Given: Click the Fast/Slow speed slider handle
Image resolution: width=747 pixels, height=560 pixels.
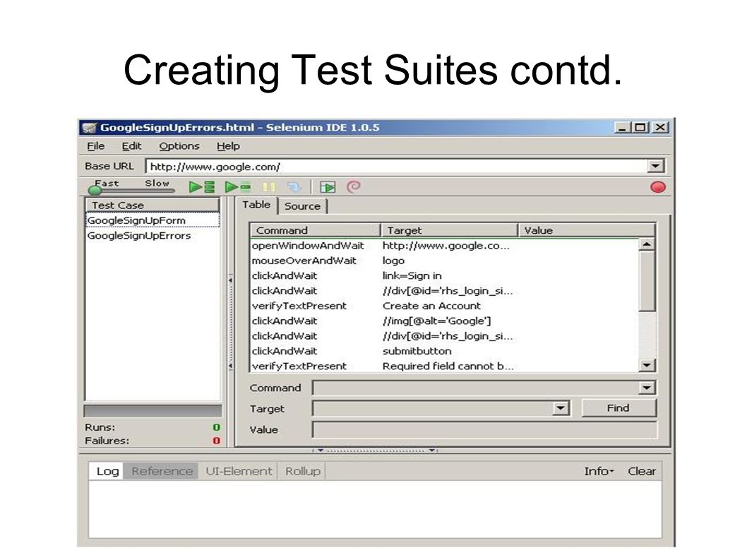Looking at the screenshot, I should coord(95,191).
